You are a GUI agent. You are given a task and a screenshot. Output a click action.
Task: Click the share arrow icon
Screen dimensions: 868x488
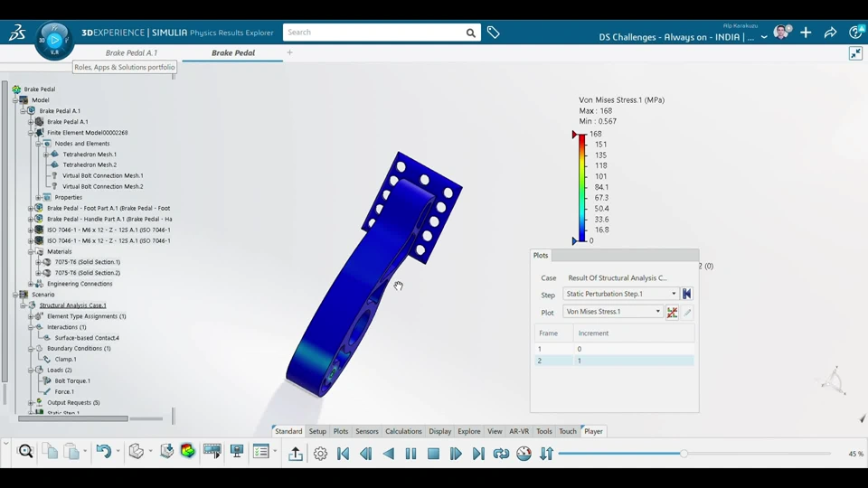click(x=830, y=33)
